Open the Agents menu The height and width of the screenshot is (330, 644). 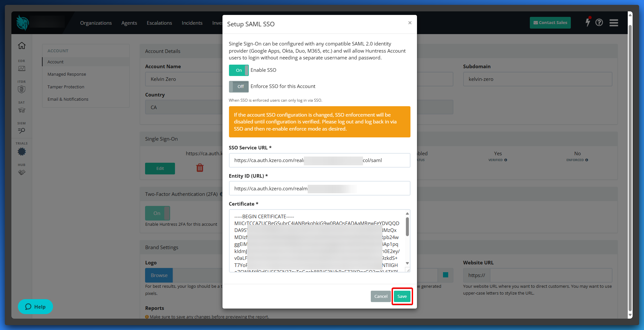tap(129, 23)
